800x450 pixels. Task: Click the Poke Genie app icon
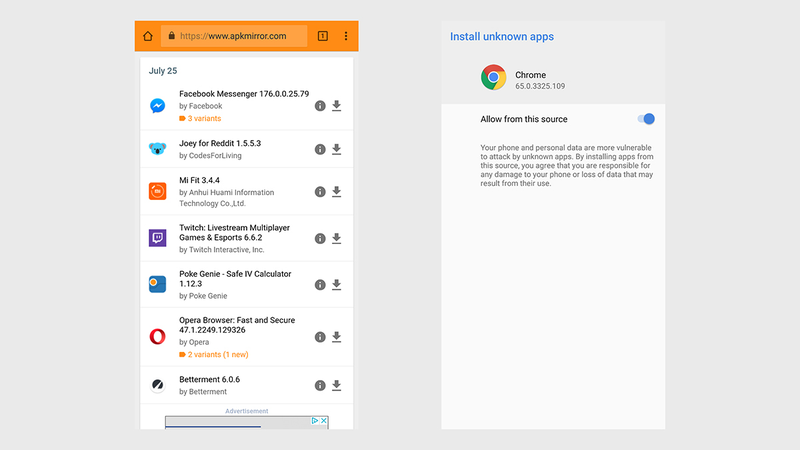click(x=158, y=284)
